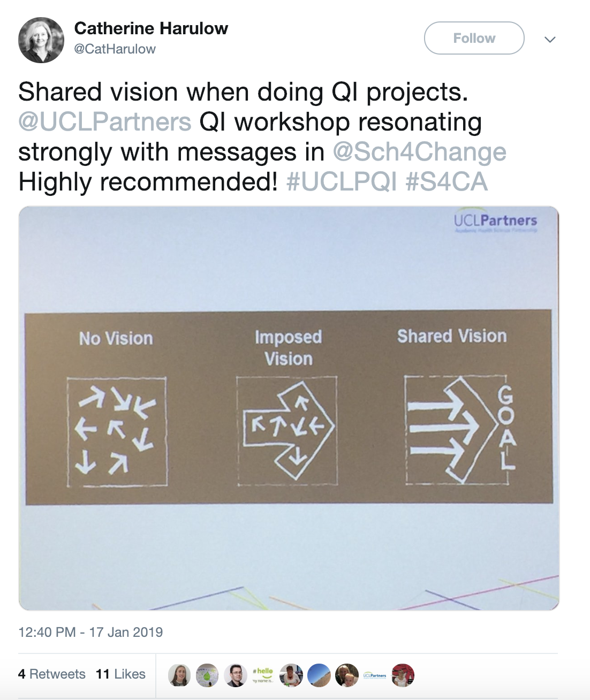View the 4 Retweets list

tap(52, 674)
